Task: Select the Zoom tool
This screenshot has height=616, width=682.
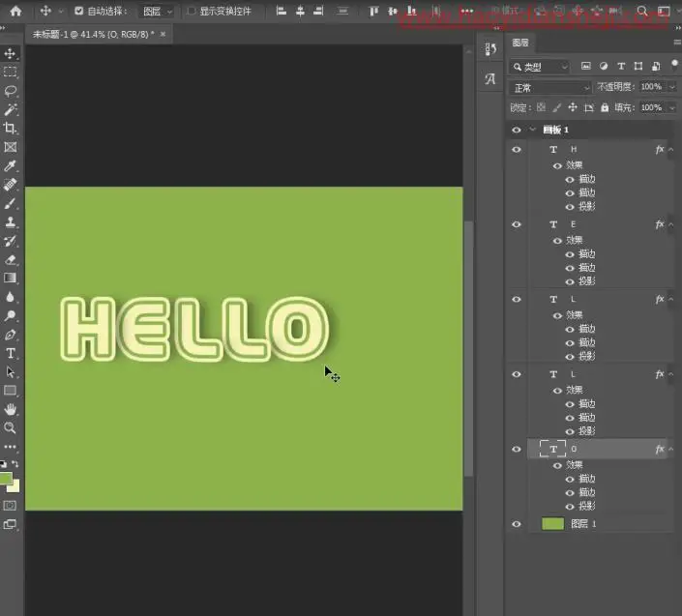Action: pos(10,427)
